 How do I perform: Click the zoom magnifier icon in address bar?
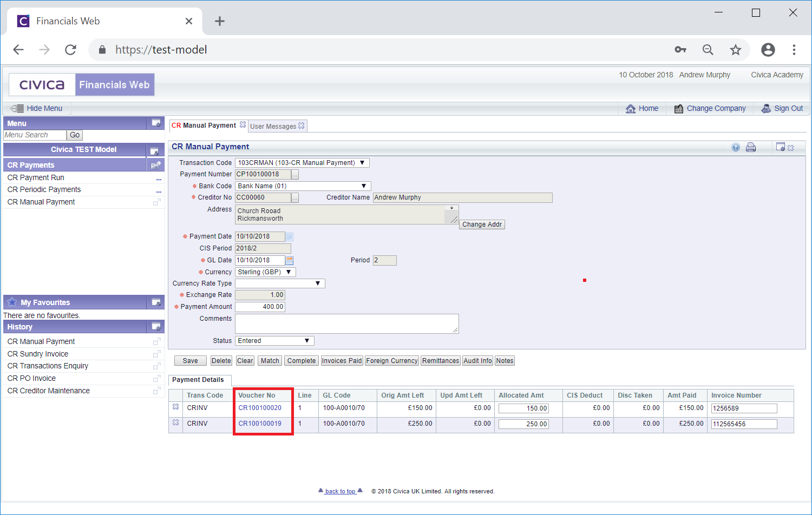[x=708, y=50]
